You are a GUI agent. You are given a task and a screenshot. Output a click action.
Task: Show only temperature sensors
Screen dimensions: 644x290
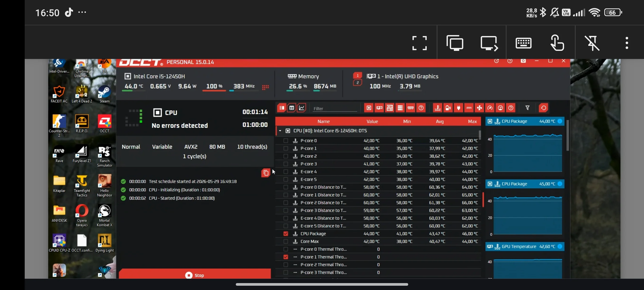click(437, 108)
